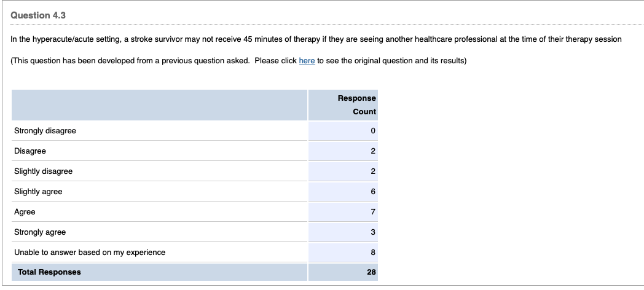Click the count 2 in Slightly disagree row
Screen dimensions: 644x290
(372, 171)
